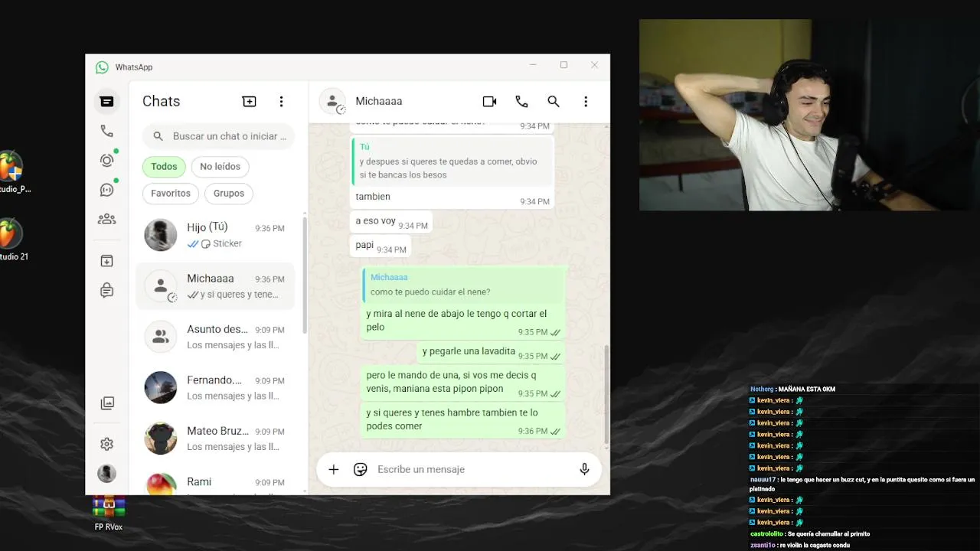Open conversation options menu for Michaaaa
This screenshot has height=551, width=980.
[586, 101]
